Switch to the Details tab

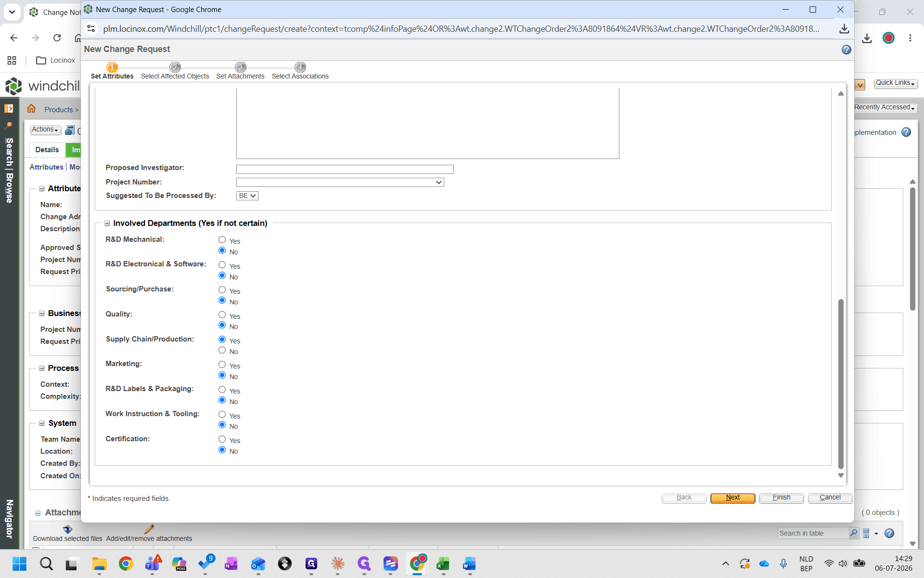tap(47, 150)
